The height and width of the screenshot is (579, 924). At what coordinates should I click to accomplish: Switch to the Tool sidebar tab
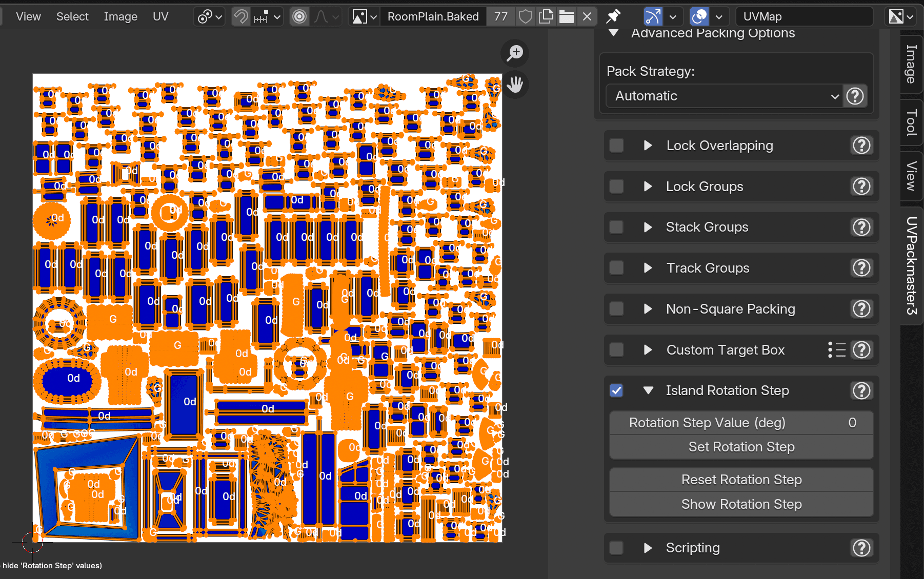tap(911, 122)
